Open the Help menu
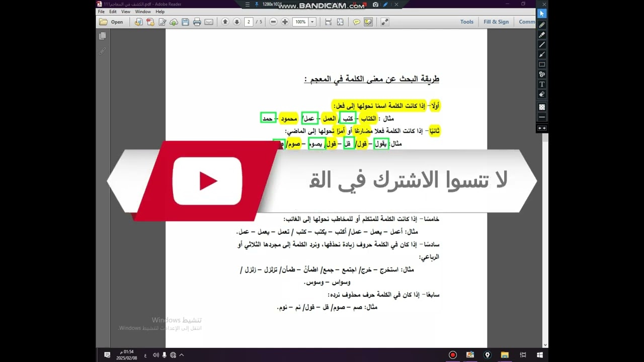Viewport: 644px width, 362px height. (x=160, y=12)
